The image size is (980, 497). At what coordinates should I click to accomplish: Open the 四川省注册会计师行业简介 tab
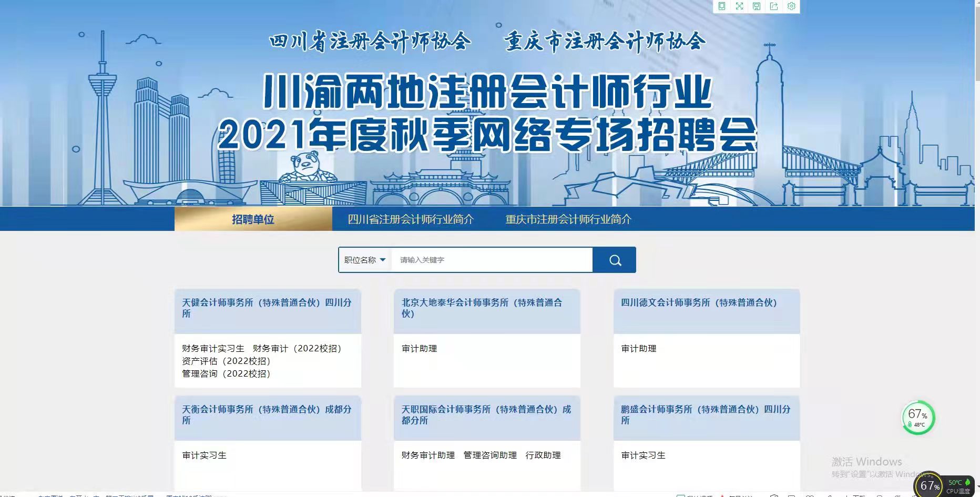tap(410, 219)
